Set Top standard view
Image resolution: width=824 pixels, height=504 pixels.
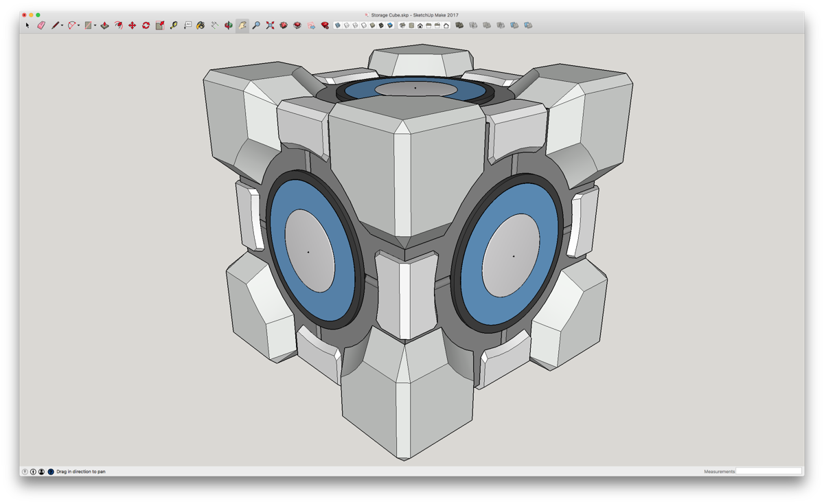411,25
